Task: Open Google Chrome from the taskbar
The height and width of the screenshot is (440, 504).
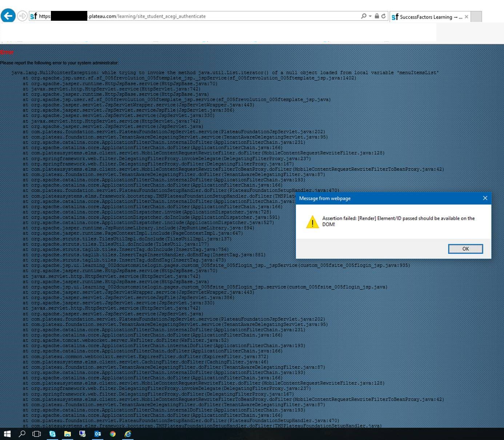Action: click(x=113, y=434)
